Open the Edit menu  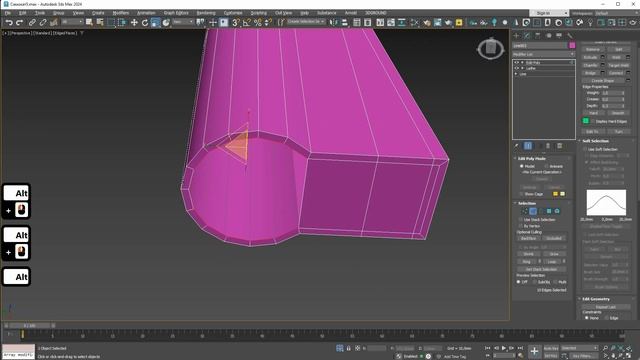coord(22,13)
